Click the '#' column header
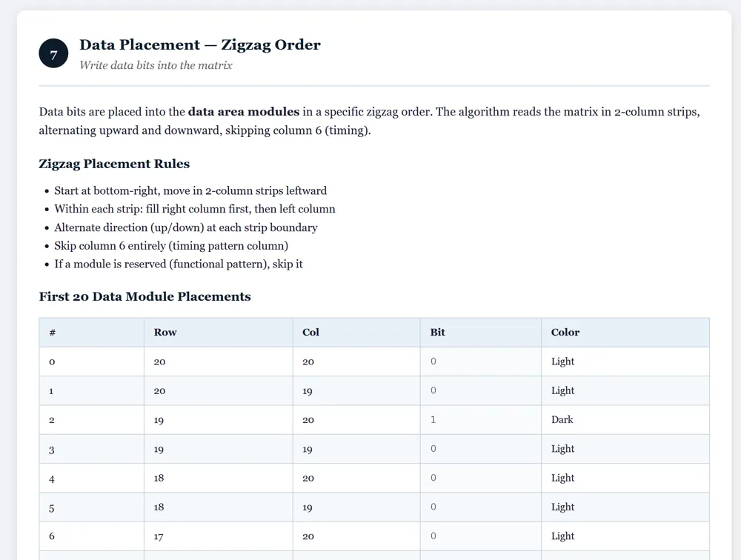 coord(92,332)
